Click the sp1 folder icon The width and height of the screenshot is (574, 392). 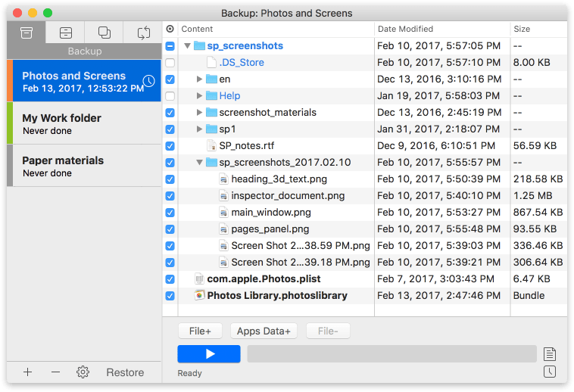[x=211, y=129]
